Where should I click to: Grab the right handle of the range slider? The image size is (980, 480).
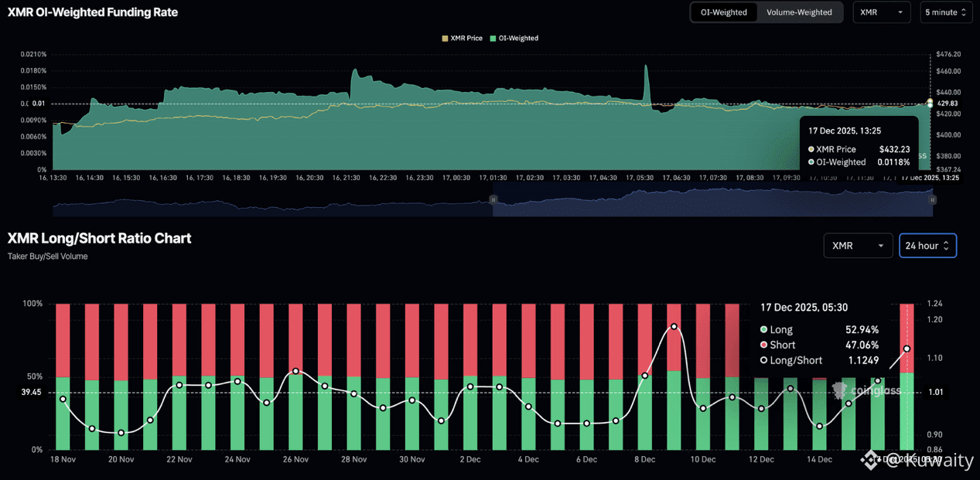tap(932, 199)
